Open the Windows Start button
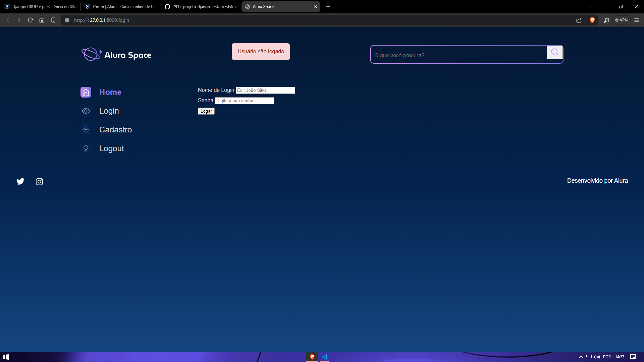Viewport: 644px width, 362px height. pos(6,357)
